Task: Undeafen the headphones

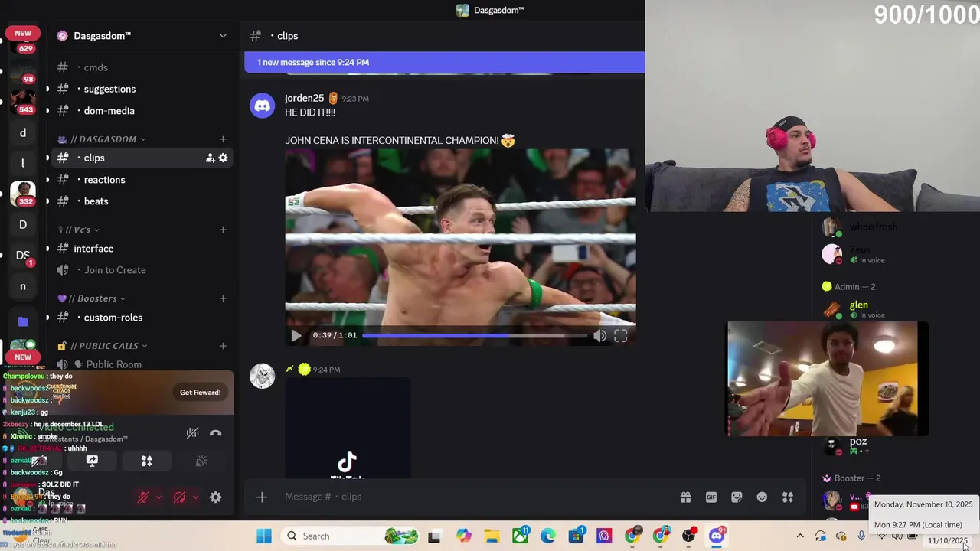Action: point(179,497)
